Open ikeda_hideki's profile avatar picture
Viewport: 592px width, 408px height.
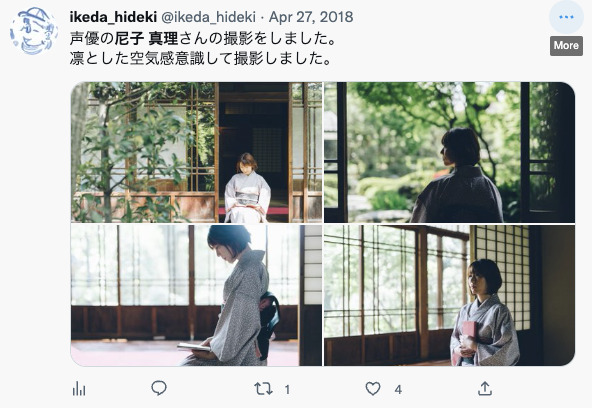pos(34,31)
